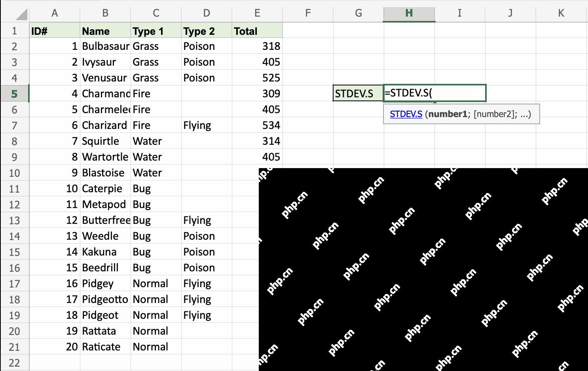Click the ID# header cell
This screenshot has width=588, height=371.
[x=55, y=30]
